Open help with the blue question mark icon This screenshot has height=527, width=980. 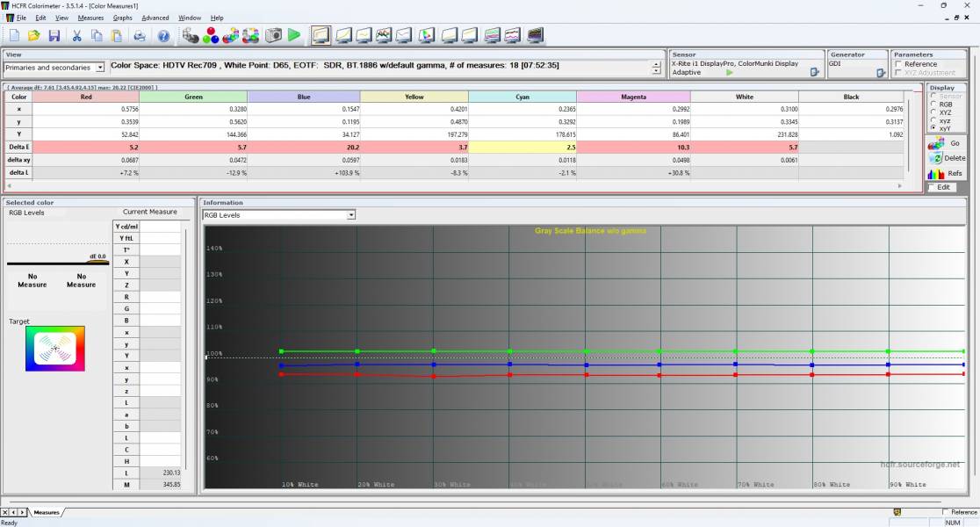coord(163,36)
